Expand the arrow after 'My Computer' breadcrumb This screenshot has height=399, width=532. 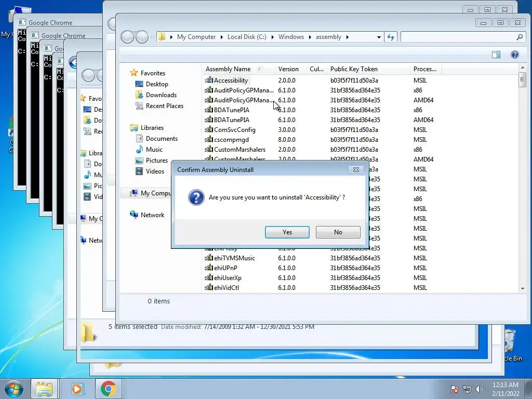[221, 37]
